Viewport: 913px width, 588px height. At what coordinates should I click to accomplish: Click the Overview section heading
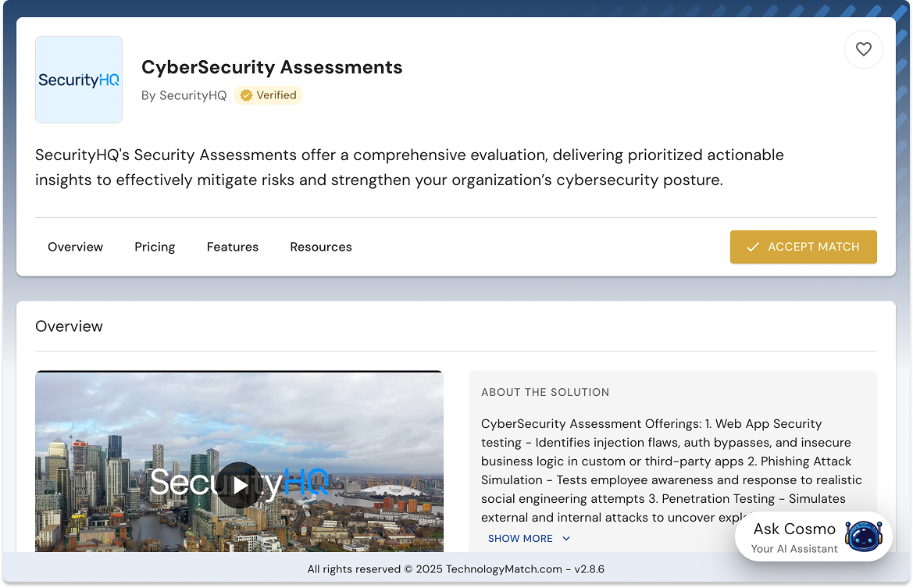[x=69, y=326]
